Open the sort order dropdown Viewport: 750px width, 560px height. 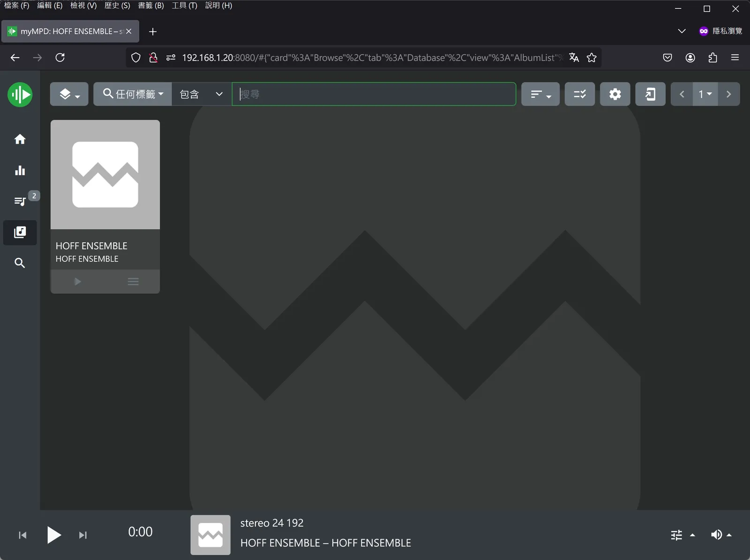click(x=540, y=94)
